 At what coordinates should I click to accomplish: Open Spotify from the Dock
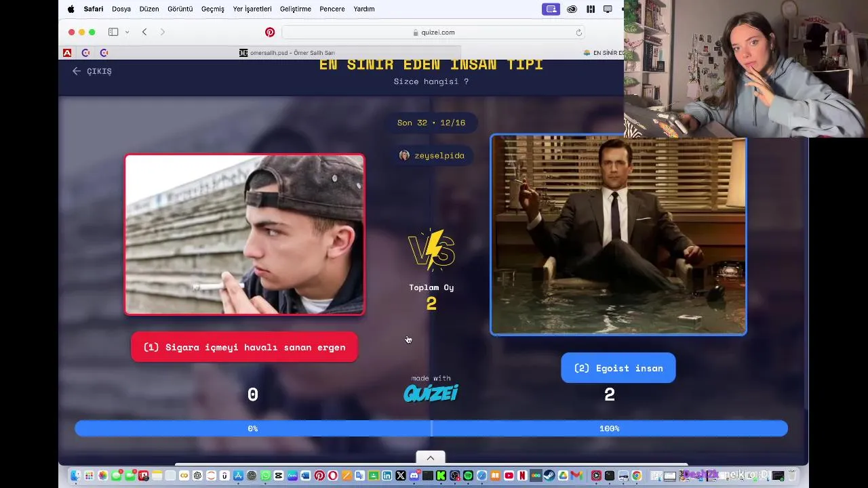pos(468,476)
